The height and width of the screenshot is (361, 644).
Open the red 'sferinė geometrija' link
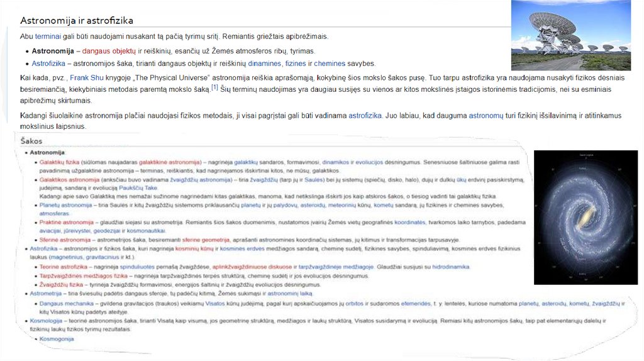coord(206,240)
